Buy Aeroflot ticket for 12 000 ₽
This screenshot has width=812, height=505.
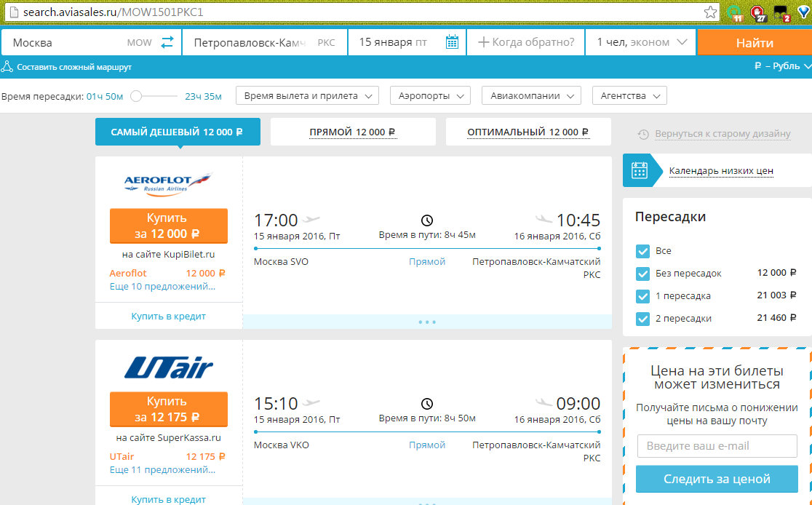pyautogui.click(x=168, y=226)
